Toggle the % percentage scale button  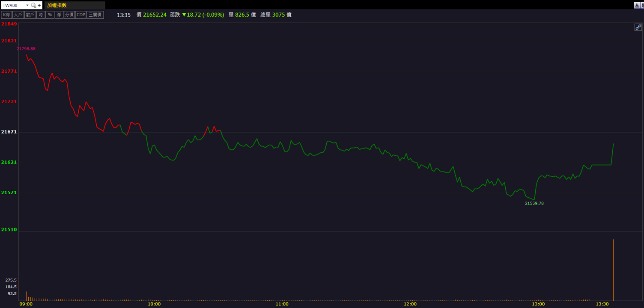pos(50,15)
